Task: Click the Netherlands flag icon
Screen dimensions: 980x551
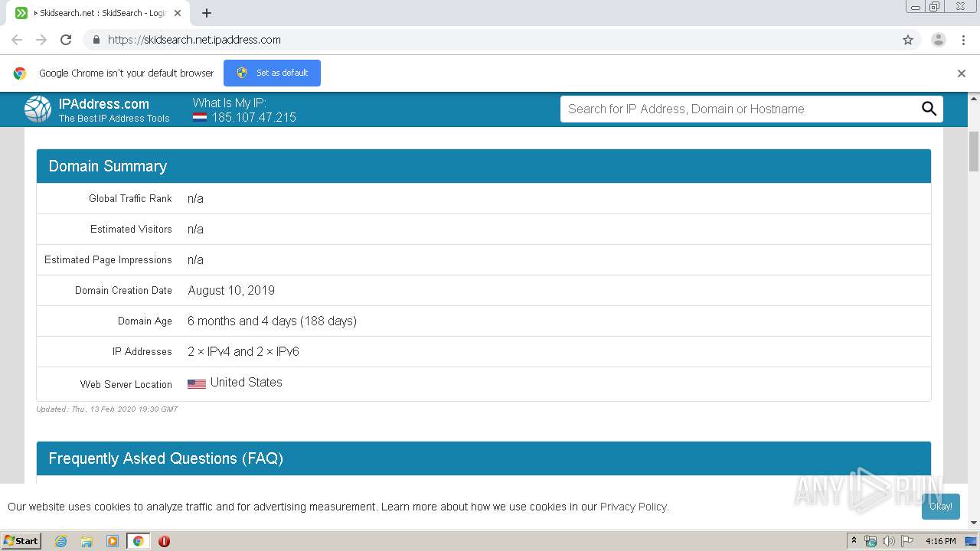Action: [x=200, y=118]
